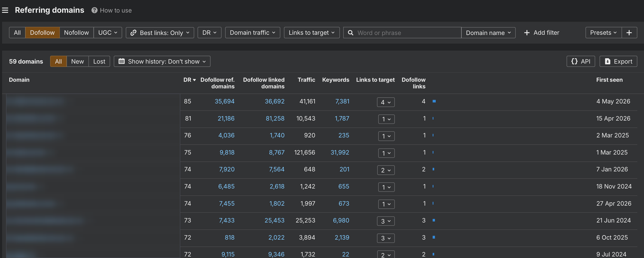Click the 59 domains count label
Viewport: 644px width, 258px height.
[26, 61]
